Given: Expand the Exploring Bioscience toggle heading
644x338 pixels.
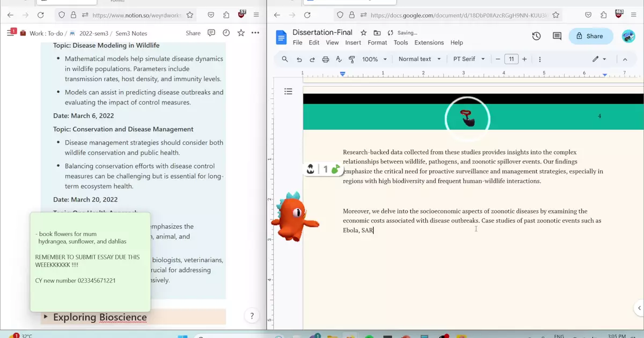Looking at the screenshot, I should (46, 317).
